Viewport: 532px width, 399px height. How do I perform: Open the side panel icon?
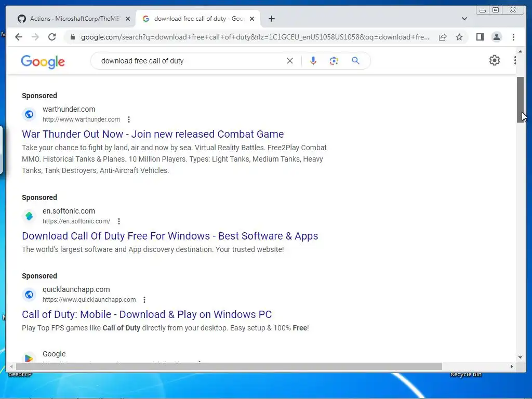coord(480,37)
